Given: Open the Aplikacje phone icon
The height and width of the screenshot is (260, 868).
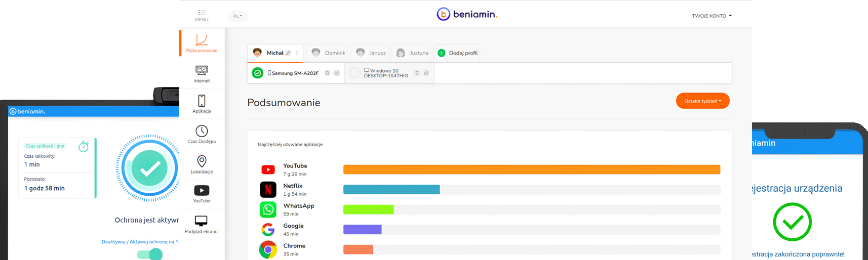Looking at the screenshot, I should (202, 101).
